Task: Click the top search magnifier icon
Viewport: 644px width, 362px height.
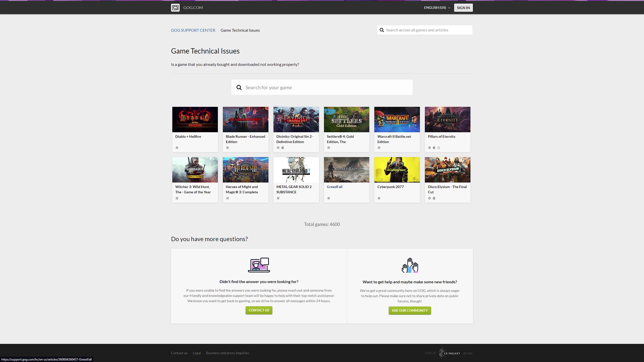Action: (382, 30)
